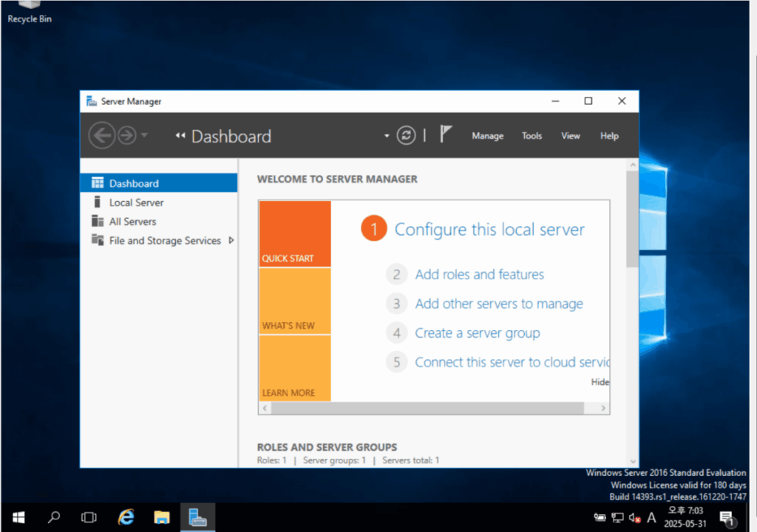This screenshot has width=757, height=532.
Task: Open the Tools menu
Action: tap(532, 136)
